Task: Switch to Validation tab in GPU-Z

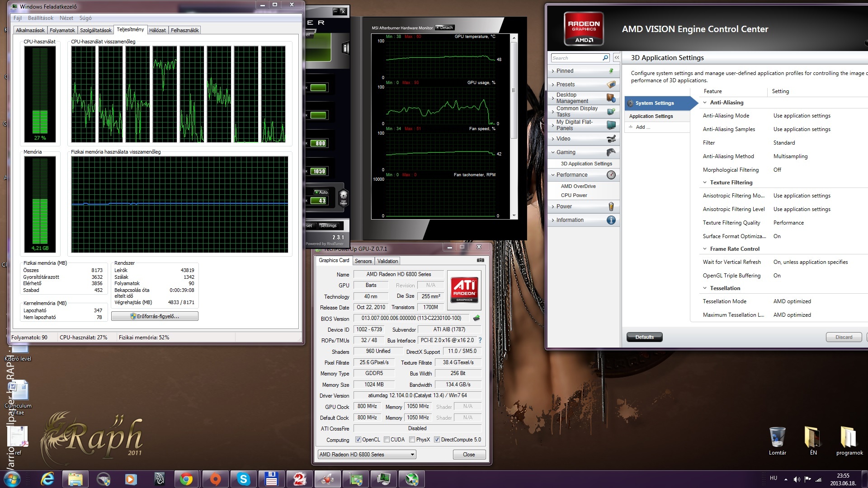Action: pos(387,261)
